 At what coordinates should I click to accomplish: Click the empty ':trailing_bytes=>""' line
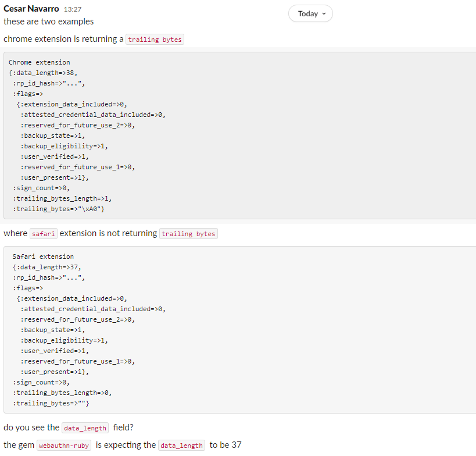pyautogui.click(x=51, y=403)
